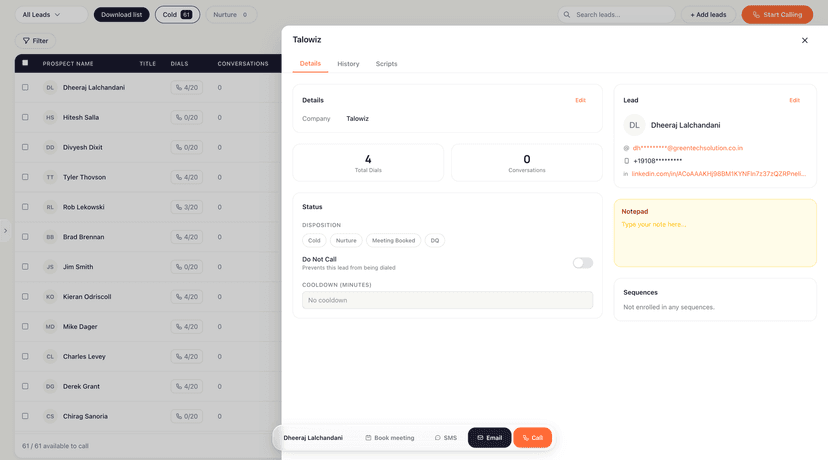Check the box for Jim Smith row

click(25, 267)
